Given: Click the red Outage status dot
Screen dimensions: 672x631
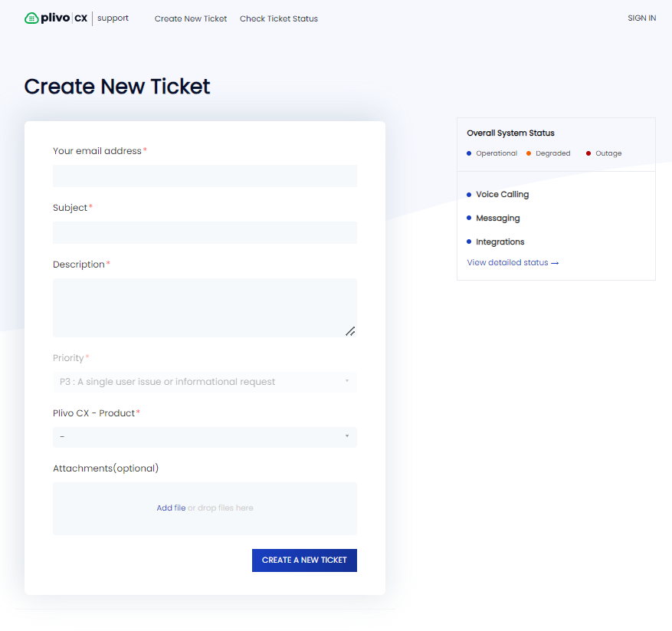Looking at the screenshot, I should [588, 153].
